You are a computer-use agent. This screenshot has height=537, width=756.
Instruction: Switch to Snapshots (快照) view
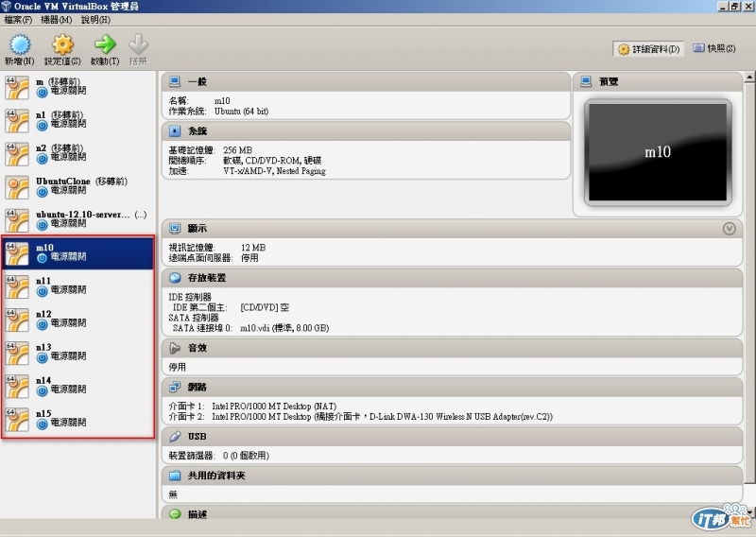(714, 48)
